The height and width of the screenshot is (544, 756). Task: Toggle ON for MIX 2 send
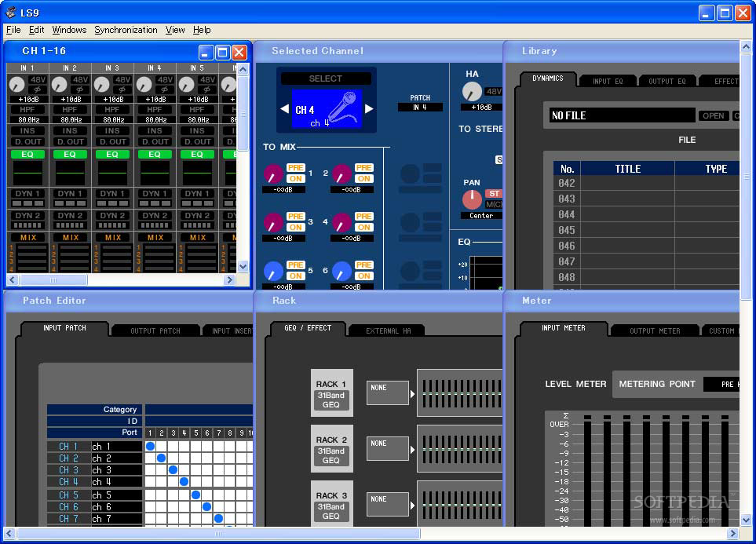(363, 178)
